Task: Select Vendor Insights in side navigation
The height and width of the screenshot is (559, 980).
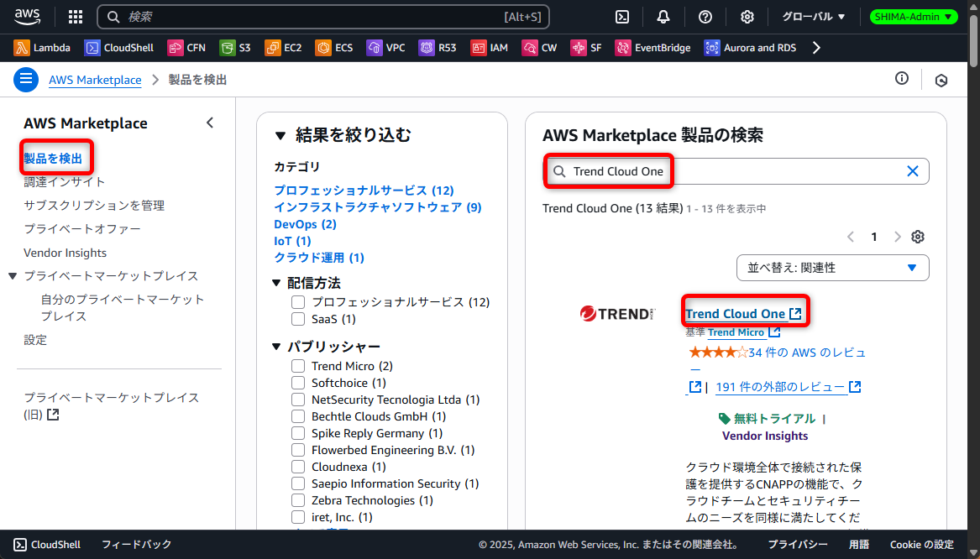Action: [x=65, y=253]
